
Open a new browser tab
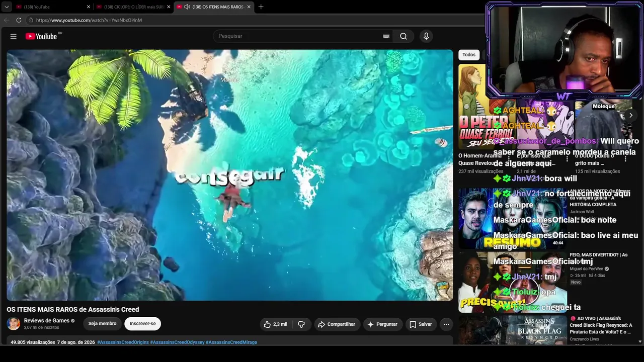tap(261, 7)
